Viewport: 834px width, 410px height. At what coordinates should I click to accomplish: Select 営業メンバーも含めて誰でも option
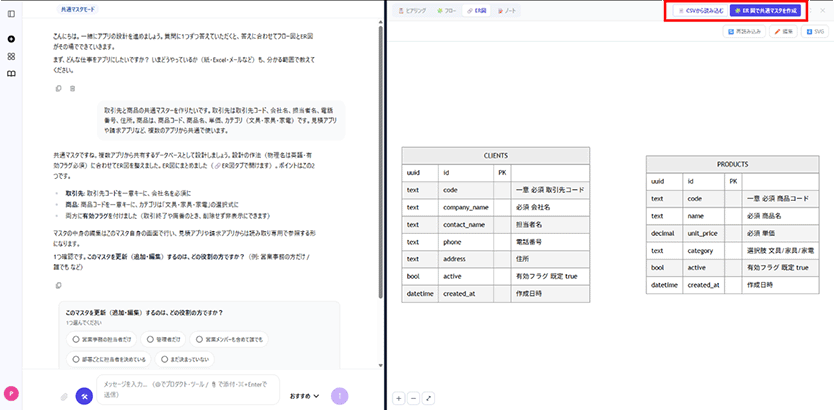click(229, 339)
